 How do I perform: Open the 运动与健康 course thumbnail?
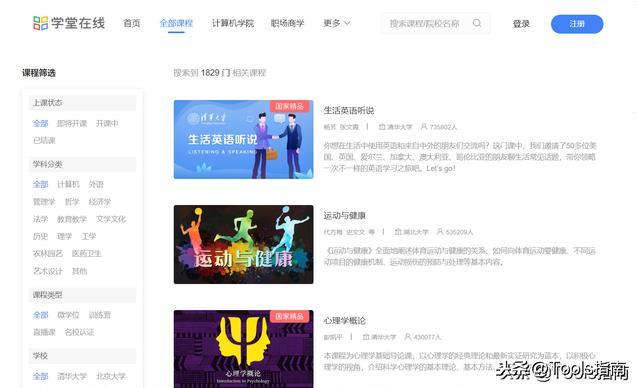(243, 244)
